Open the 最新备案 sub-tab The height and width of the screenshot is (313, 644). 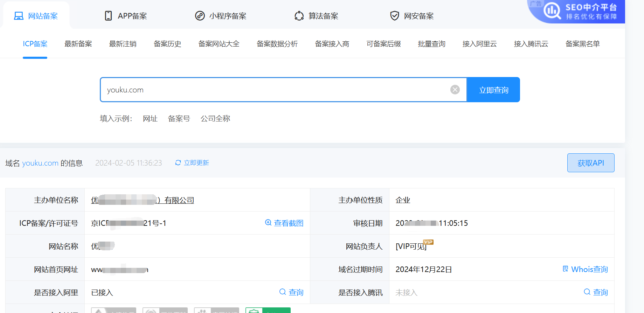(78, 44)
